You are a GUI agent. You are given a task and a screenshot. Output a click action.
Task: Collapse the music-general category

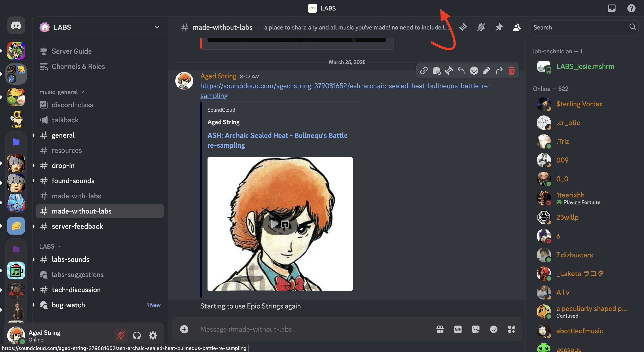click(x=61, y=92)
